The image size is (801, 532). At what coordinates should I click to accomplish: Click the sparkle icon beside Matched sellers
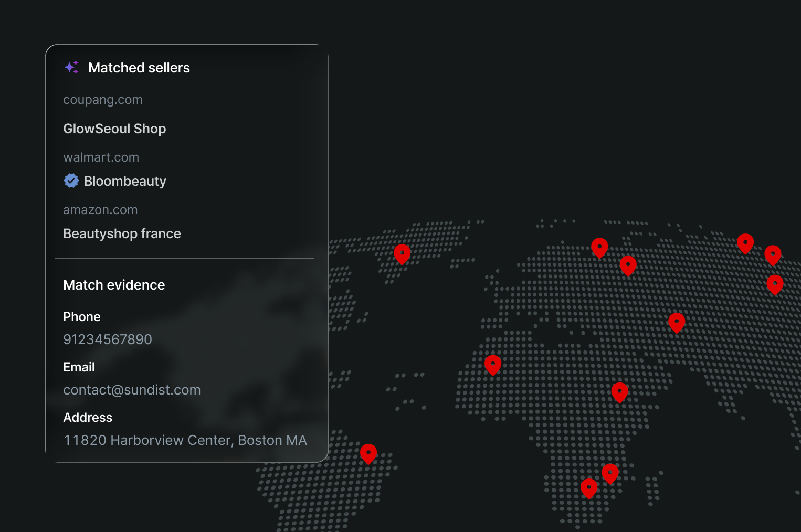click(71, 67)
